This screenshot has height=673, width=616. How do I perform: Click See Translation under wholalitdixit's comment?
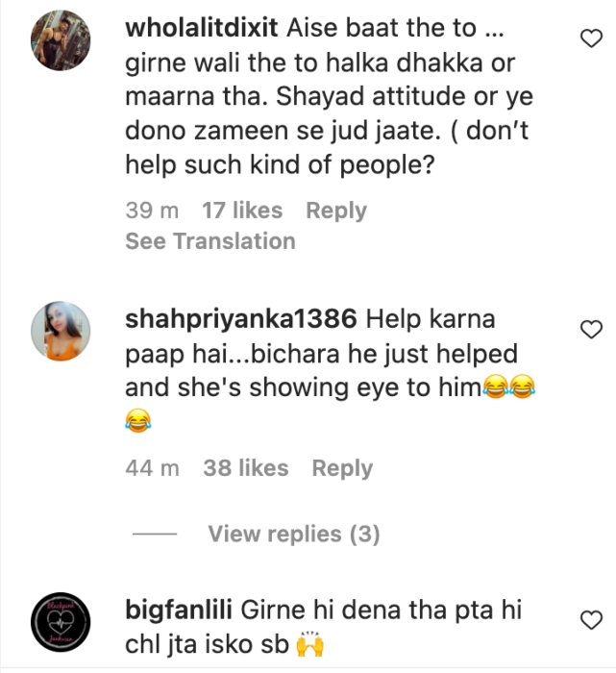[210, 240]
